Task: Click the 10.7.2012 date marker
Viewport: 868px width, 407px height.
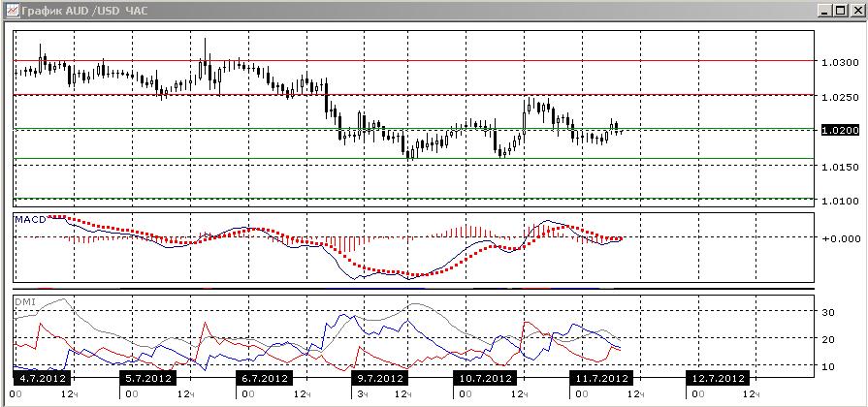Action: pos(484,378)
